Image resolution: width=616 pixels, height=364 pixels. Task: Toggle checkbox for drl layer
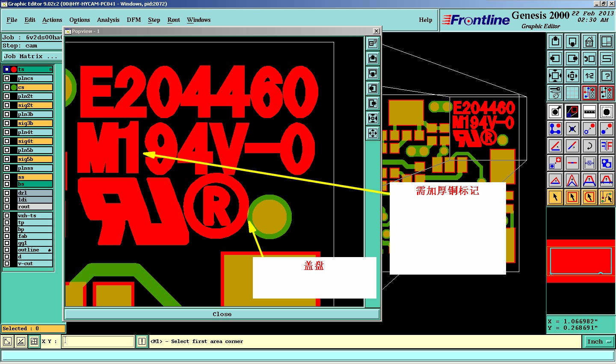[x=7, y=193]
